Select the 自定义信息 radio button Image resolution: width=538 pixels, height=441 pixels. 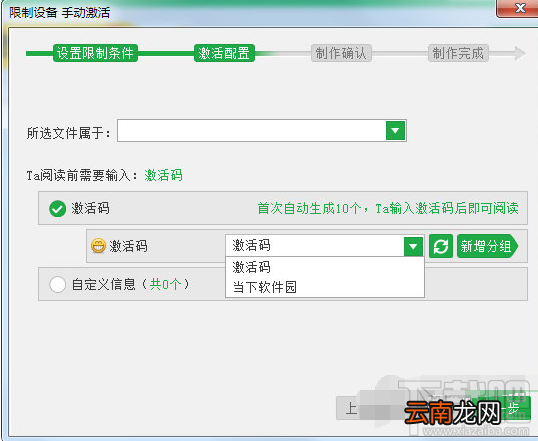coord(57,285)
